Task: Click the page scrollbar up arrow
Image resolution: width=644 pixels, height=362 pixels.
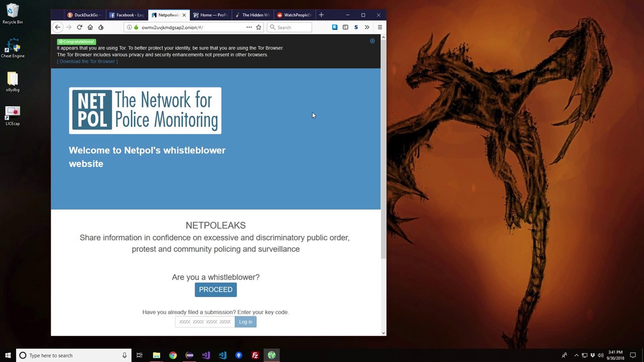Action: click(x=383, y=37)
